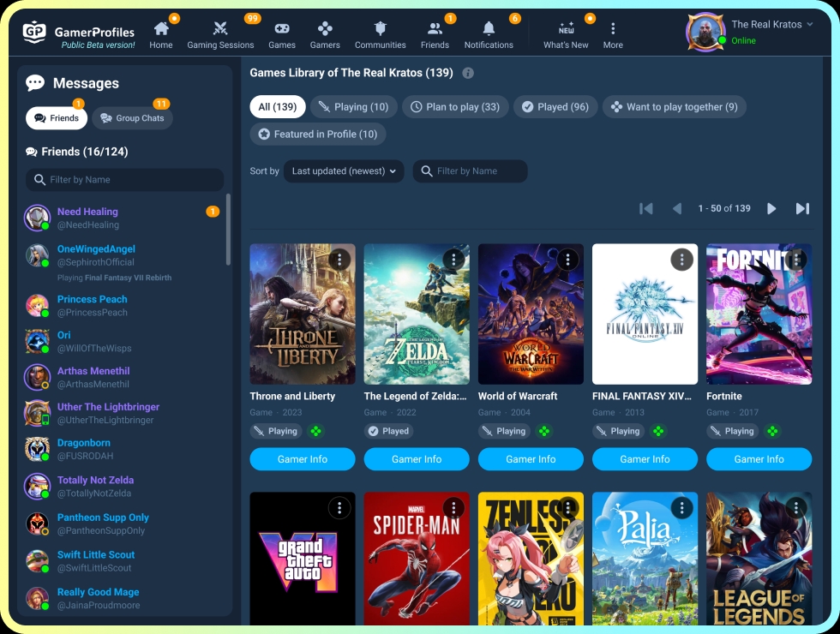Viewport: 840px width, 634px height.
Task: Check Notifications via the bell icon
Action: pyautogui.click(x=488, y=27)
